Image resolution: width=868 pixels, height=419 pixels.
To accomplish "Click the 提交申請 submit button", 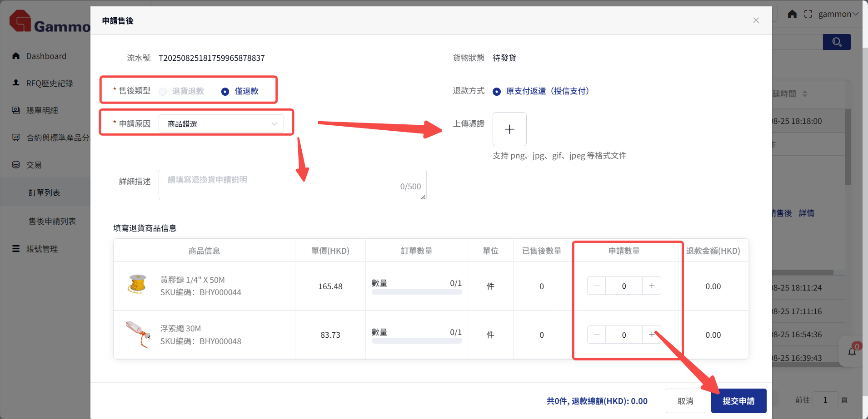I will click(738, 401).
